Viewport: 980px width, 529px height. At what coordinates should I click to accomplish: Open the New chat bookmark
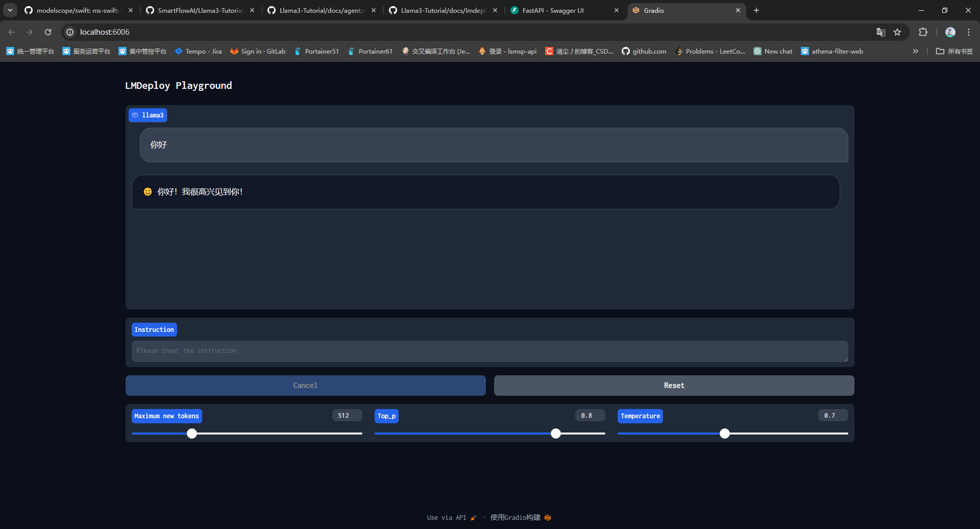pyautogui.click(x=773, y=51)
